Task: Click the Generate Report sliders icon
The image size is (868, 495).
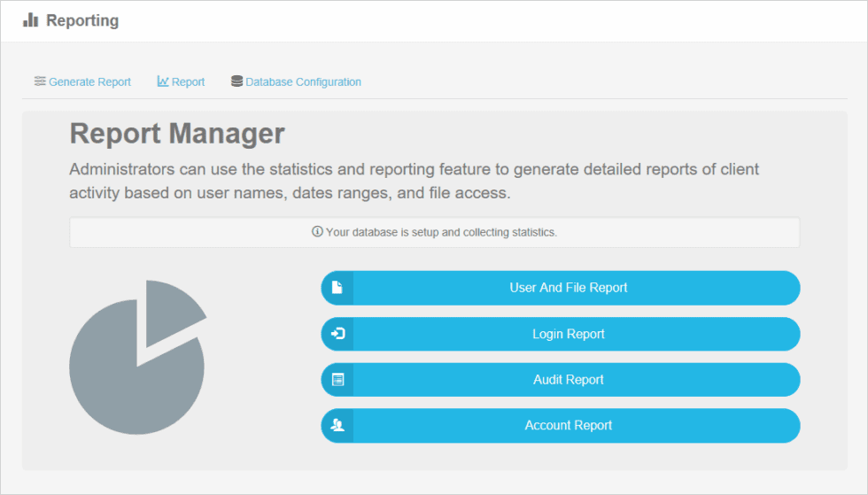Action: [40, 81]
